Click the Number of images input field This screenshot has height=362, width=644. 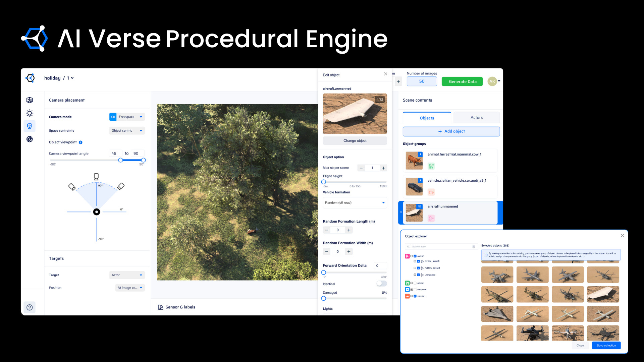[x=422, y=81]
